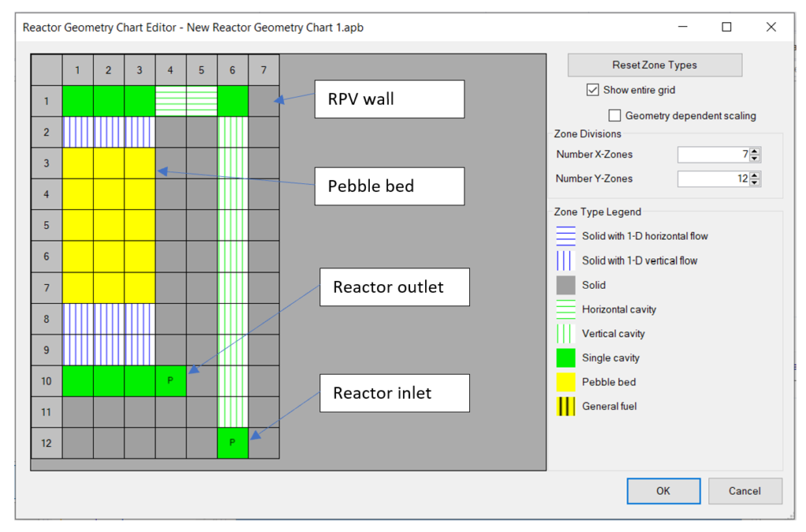806x532 pixels.
Task: Select vertical flow cell at row 2 column 1
Action: coord(78,132)
